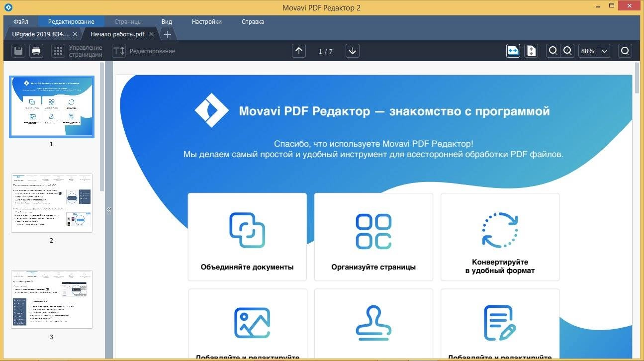
Task: Select page 2 thumbnail
Action: tap(51, 203)
